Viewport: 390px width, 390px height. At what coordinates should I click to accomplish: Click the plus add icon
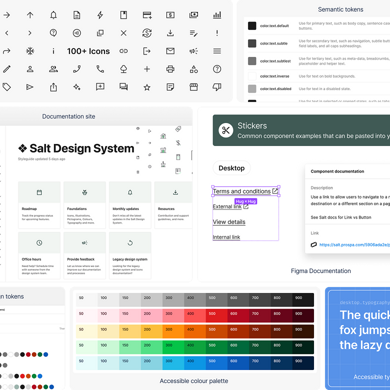coord(147,69)
